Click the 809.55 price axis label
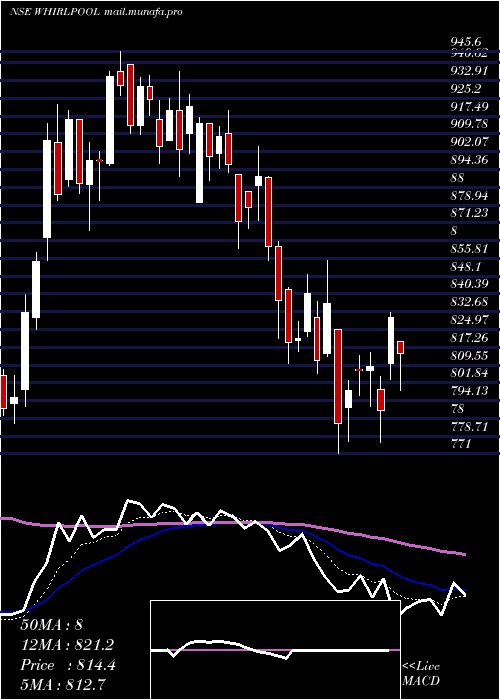 pyautogui.click(x=469, y=355)
